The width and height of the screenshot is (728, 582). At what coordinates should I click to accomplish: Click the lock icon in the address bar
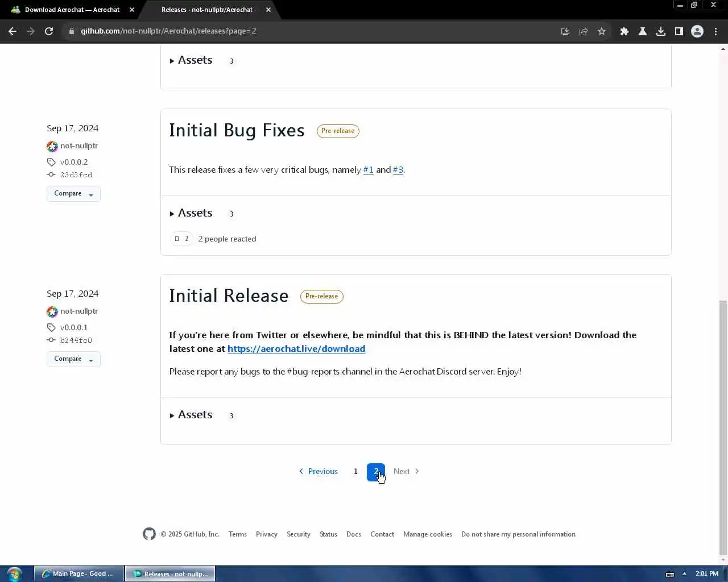[x=72, y=31]
